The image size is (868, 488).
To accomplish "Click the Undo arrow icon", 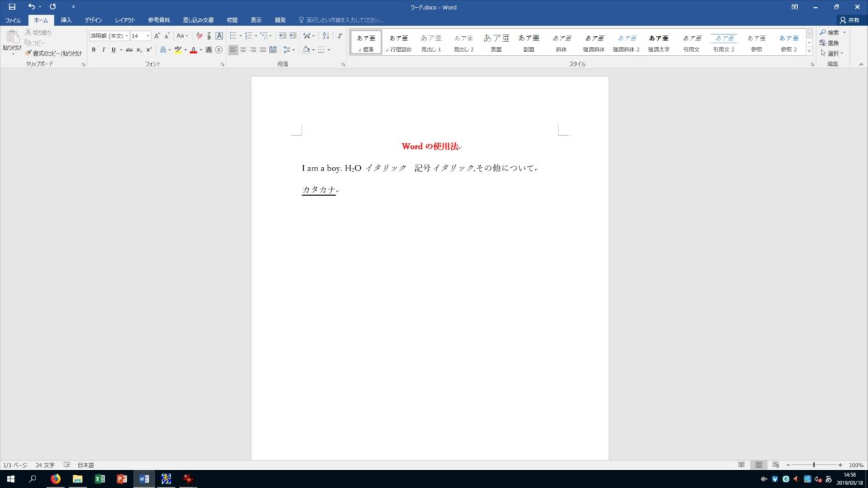I will [x=31, y=7].
